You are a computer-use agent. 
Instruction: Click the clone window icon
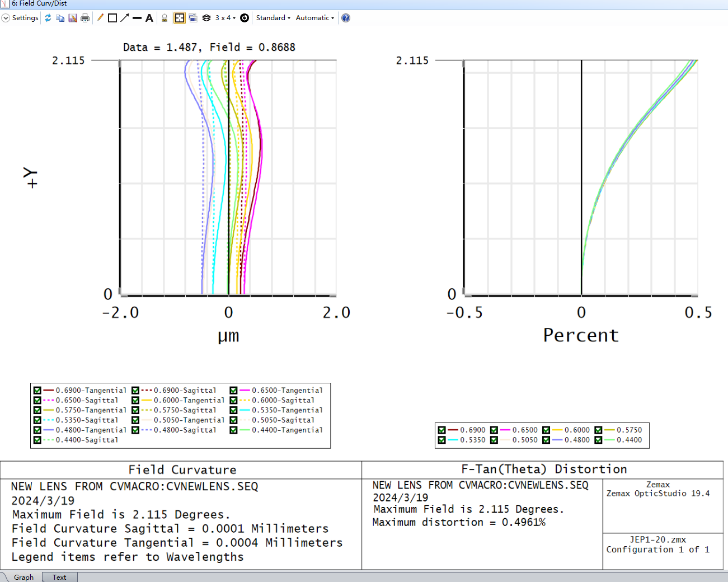(x=193, y=18)
